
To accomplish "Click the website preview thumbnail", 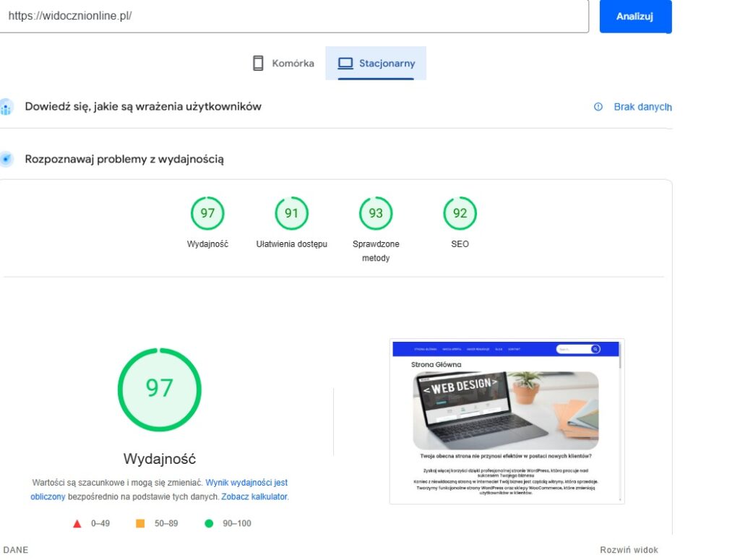I will point(507,421).
